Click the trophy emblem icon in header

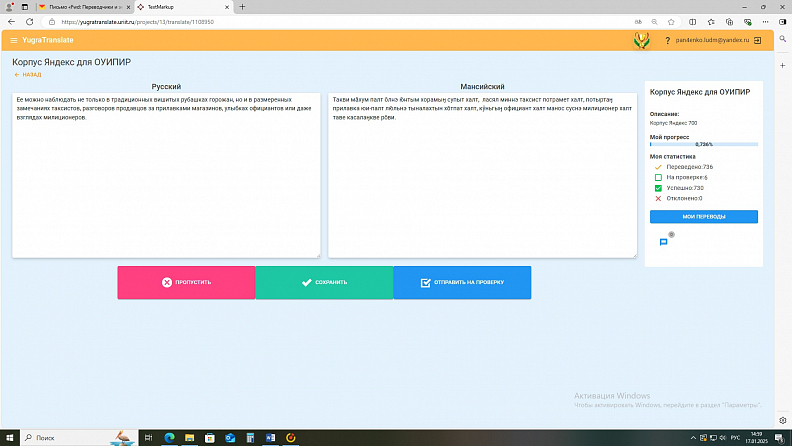[x=641, y=40]
